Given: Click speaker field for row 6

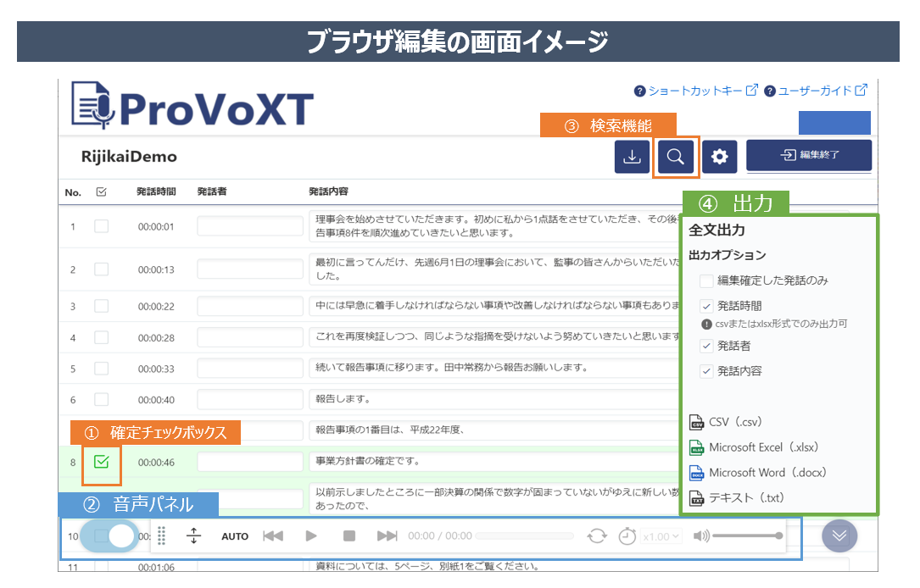Looking at the screenshot, I should point(249,399).
